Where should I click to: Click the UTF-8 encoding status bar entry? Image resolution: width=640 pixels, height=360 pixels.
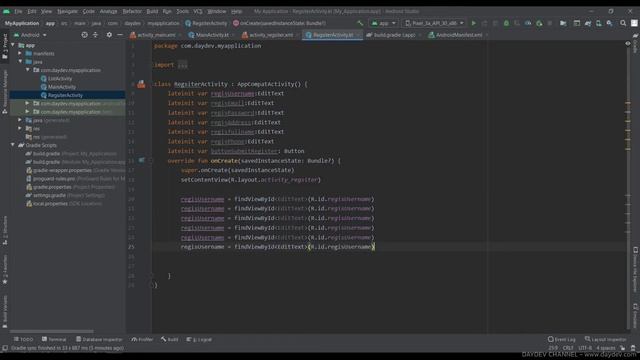[x=585, y=348]
